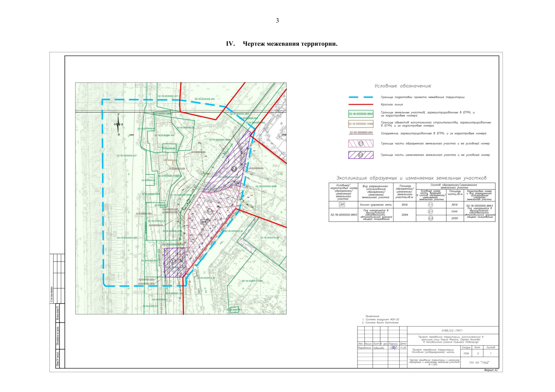Click the boxed ЗУ1 cell in table
This screenshot has height=392, width=555.
pos(342,205)
